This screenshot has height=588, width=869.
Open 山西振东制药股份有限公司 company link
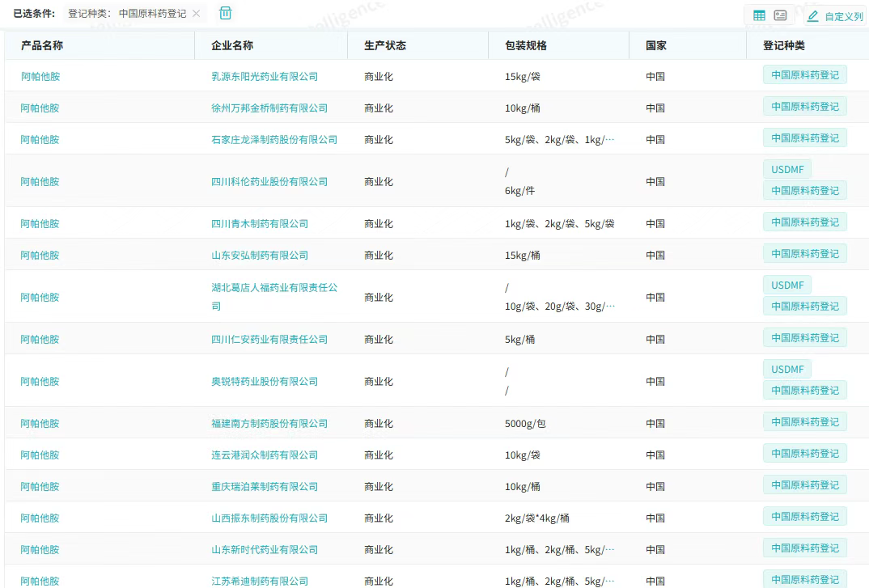pyautogui.click(x=269, y=518)
